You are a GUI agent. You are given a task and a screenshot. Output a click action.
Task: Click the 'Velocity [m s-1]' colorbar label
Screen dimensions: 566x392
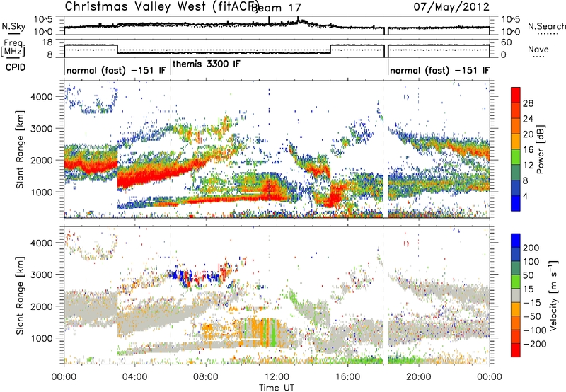(553, 295)
